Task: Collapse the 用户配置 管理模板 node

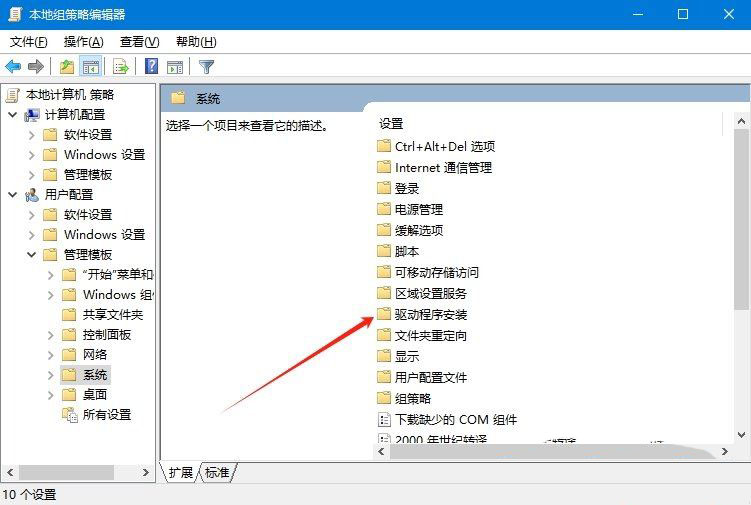Action: [x=32, y=254]
